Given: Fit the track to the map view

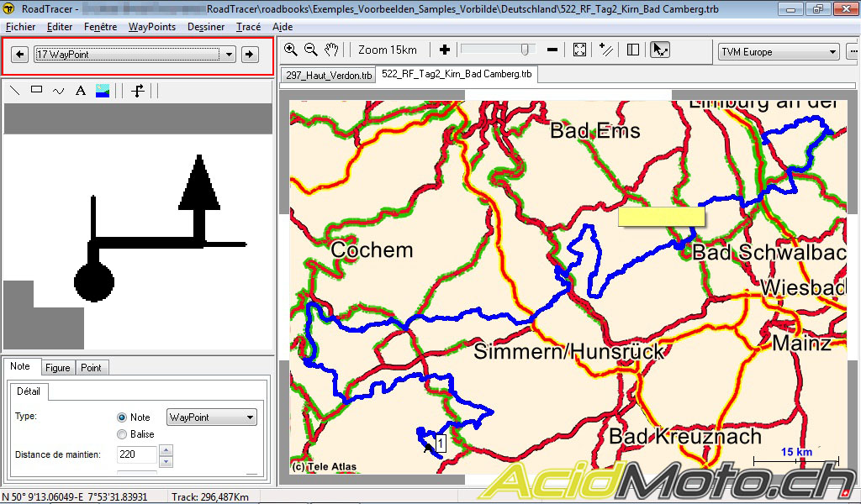Looking at the screenshot, I should [x=579, y=50].
